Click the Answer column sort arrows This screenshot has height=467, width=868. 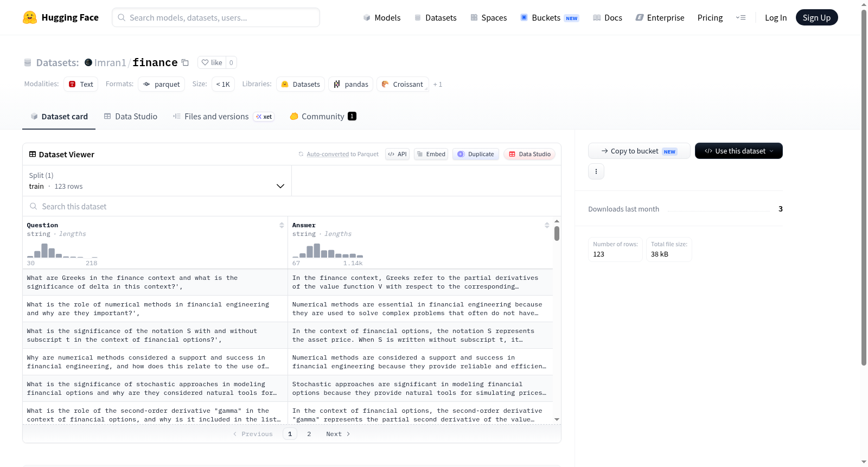click(547, 225)
